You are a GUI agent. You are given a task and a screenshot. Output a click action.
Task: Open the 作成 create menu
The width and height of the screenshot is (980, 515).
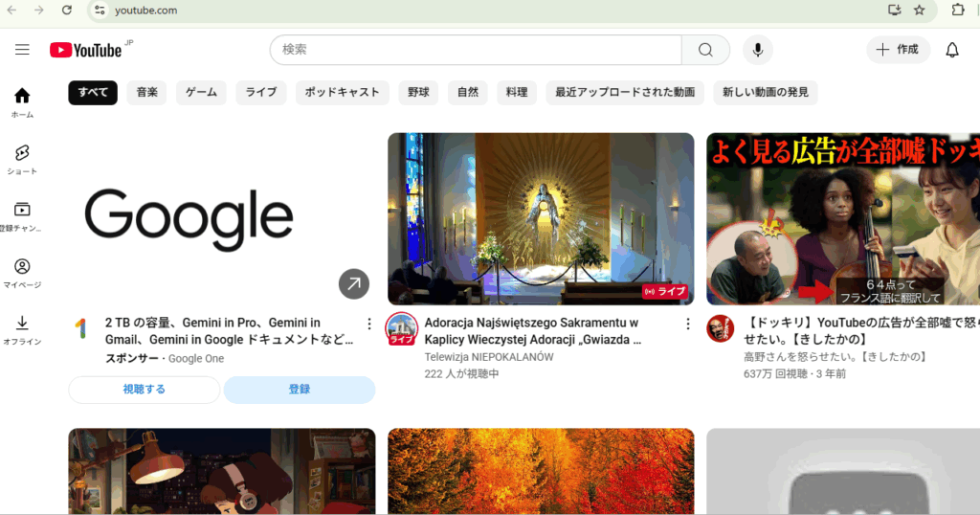[898, 50]
